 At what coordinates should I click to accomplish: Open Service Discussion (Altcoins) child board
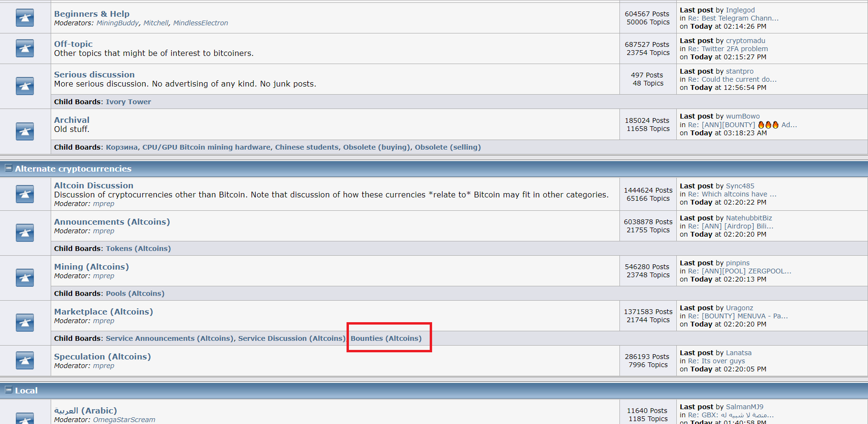pos(291,338)
